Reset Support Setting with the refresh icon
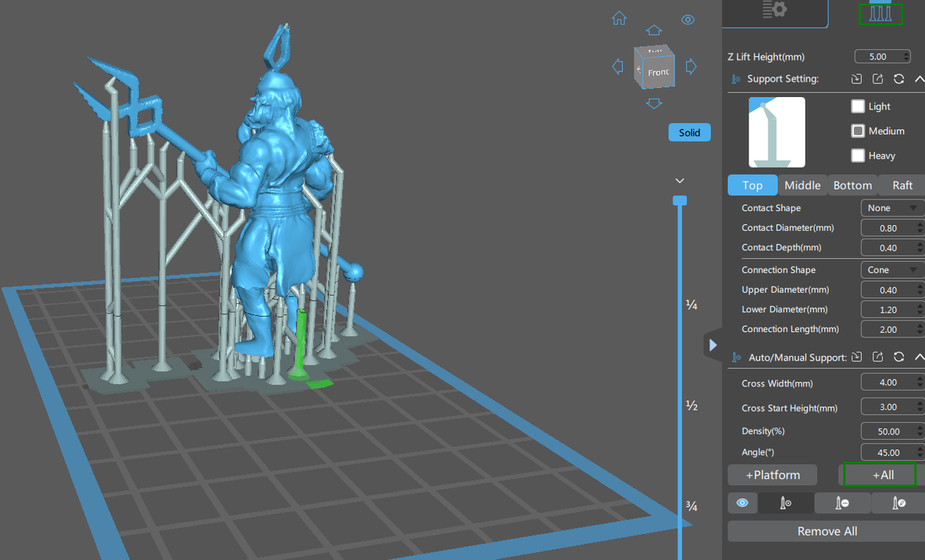 click(x=898, y=79)
